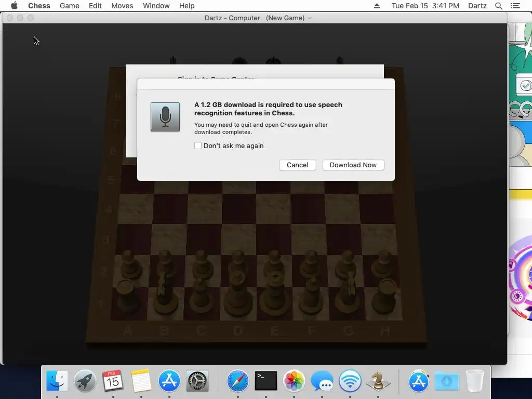This screenshot has width=532, height=399.
Task: Select the white knight on B1
Action: tap(165, 292)
